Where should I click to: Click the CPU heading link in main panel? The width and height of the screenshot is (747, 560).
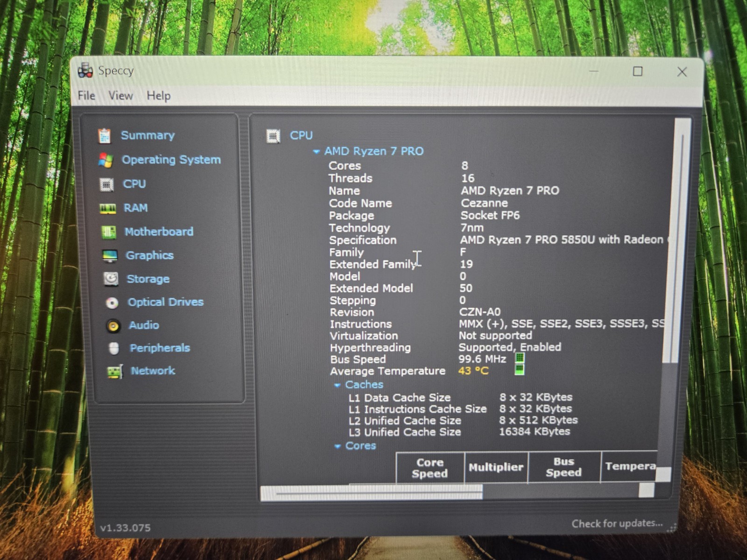[x=301, y=136]
